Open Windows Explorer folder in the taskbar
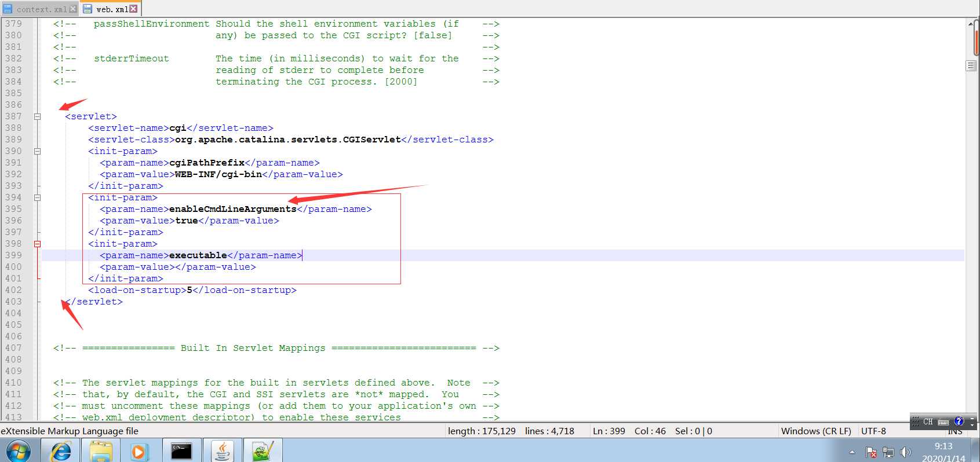The width and height of the screenshot is (980, 462). 101,450
